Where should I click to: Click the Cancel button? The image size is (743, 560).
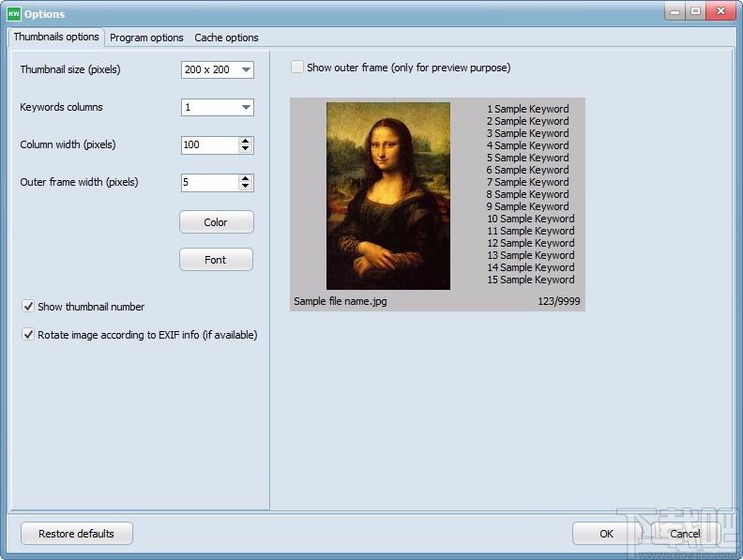coord(684,534)
